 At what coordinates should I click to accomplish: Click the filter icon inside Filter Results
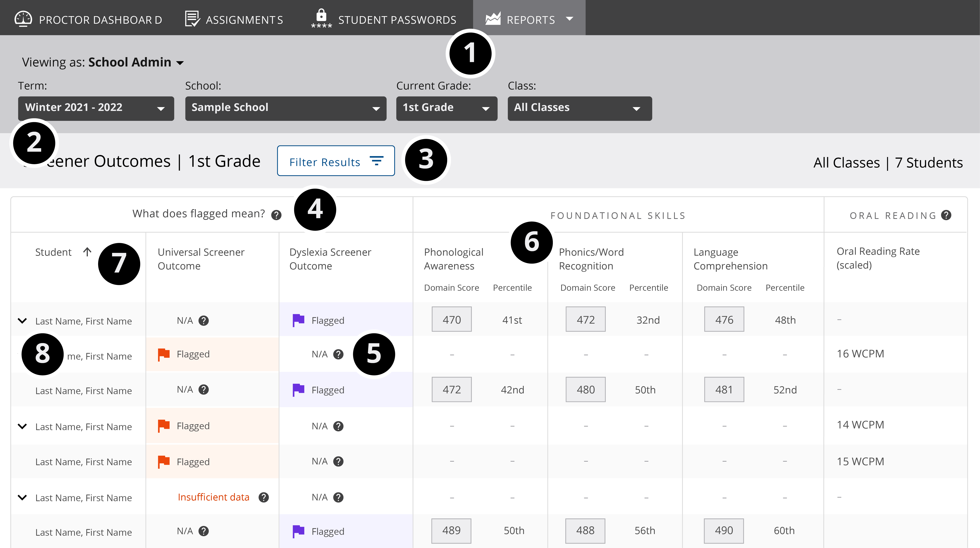tap(376, 161)
